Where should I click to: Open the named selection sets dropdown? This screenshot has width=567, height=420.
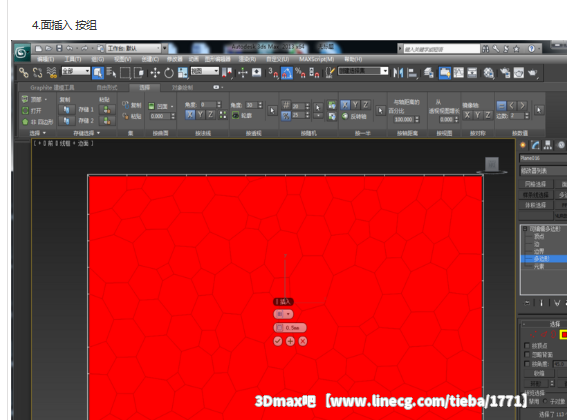click(x=363, y=71)
